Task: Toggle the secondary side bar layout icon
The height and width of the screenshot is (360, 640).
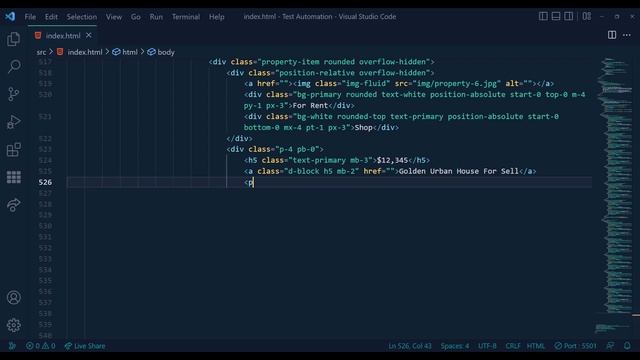Action: 569,16
